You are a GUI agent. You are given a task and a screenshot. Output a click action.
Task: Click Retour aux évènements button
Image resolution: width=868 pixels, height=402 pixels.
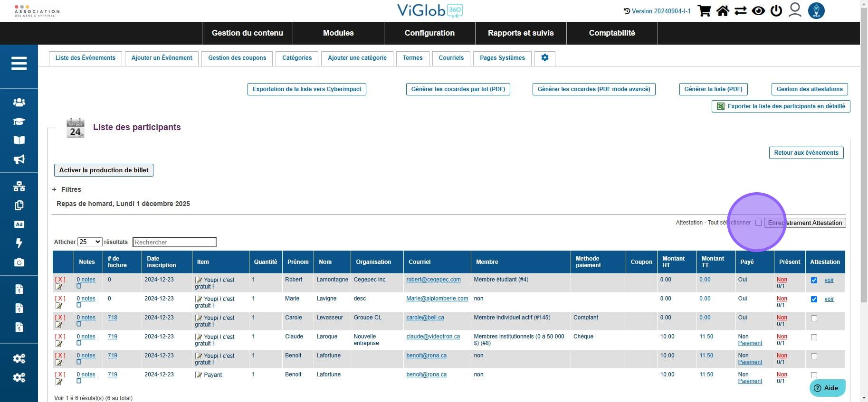click(806, 153)
